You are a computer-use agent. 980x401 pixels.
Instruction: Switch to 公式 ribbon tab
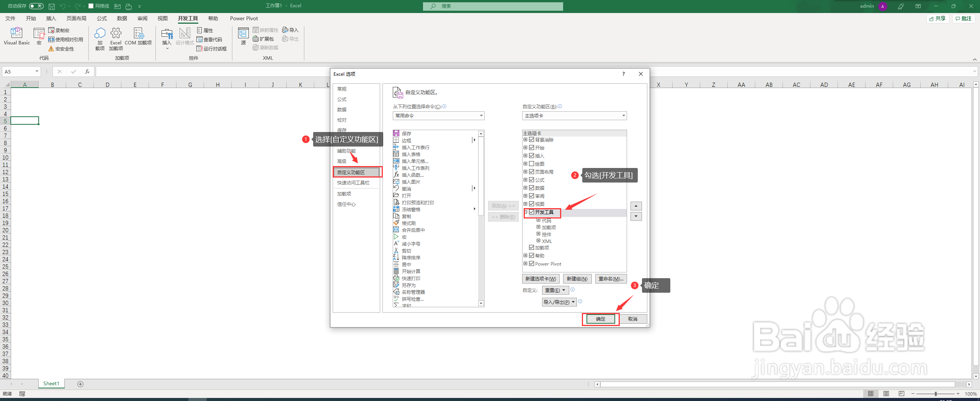[x=102, y=18]
